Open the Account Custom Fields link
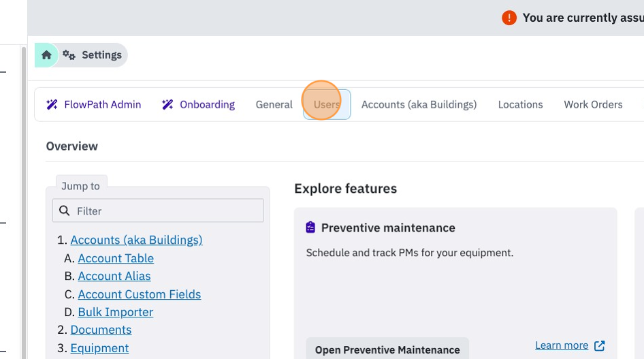The width and height of the screenshot is (644, 359). point(140,294)
